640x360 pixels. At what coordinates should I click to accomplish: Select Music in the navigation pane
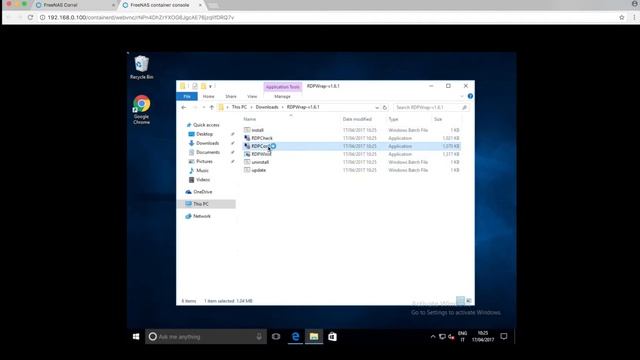tap(202, 171)
